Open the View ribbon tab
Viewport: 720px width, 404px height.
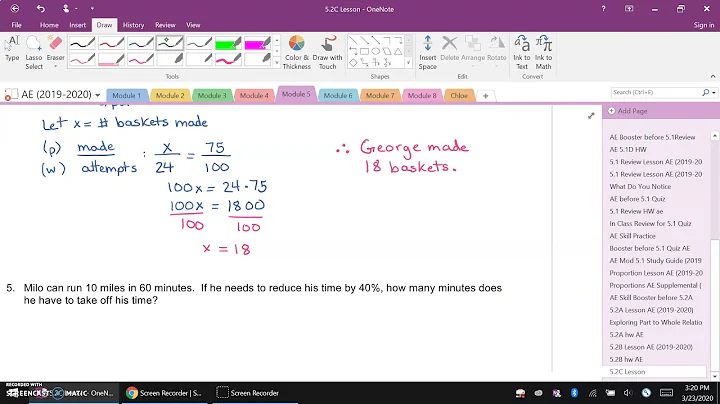(193, 25)
